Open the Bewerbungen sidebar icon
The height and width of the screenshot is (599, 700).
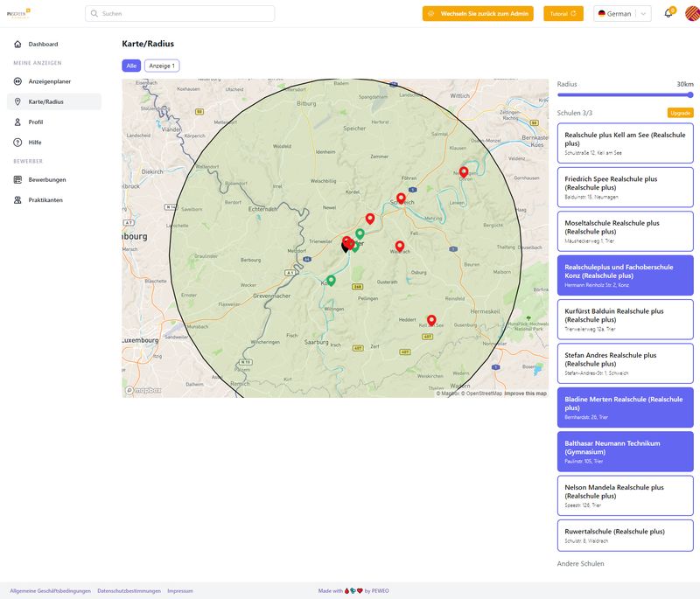tap(17, 180)
